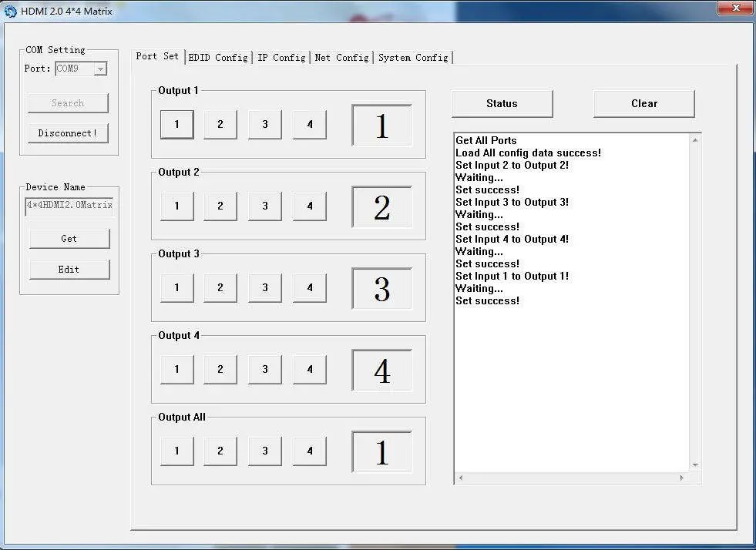Select input 1 for Output 2
756x550 pixels.
pyautogui.click(x=177, y=206)
